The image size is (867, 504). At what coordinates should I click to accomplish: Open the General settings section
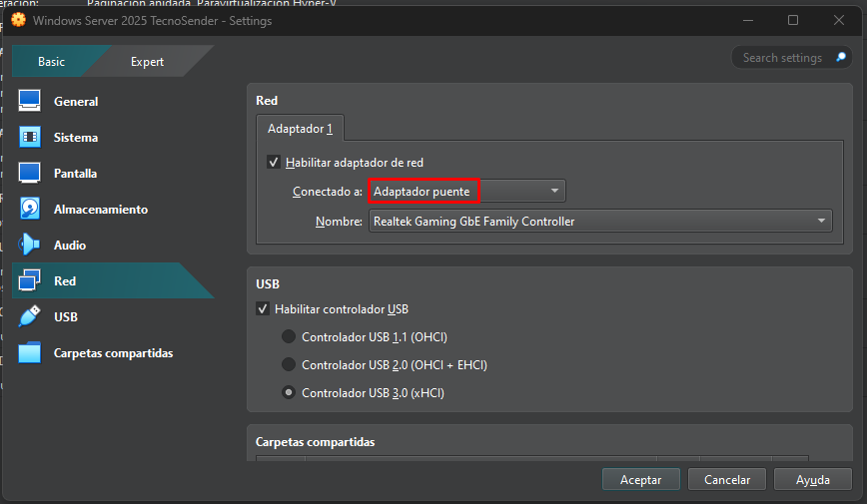pyautogui.click(x=76, y=102)
